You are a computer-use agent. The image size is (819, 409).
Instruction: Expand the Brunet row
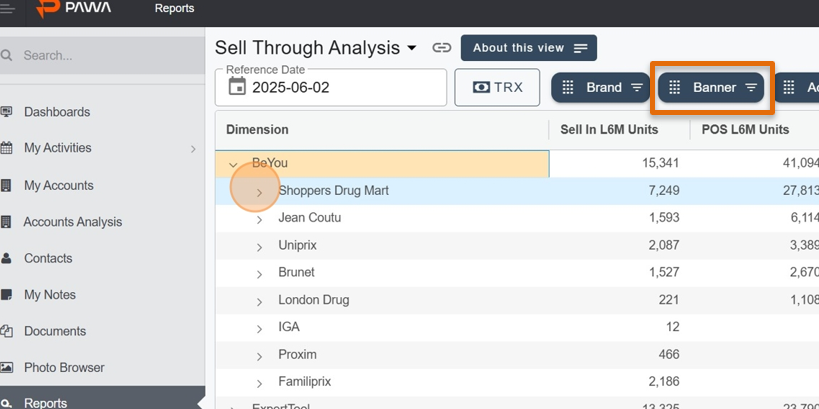(260, 274)
